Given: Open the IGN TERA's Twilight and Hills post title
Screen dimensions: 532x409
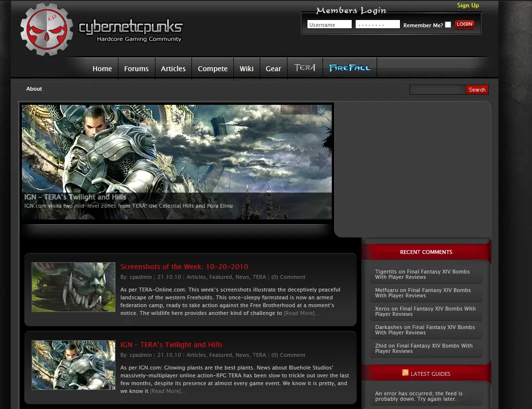Looking at the screenshot, I should click(171, 345).
